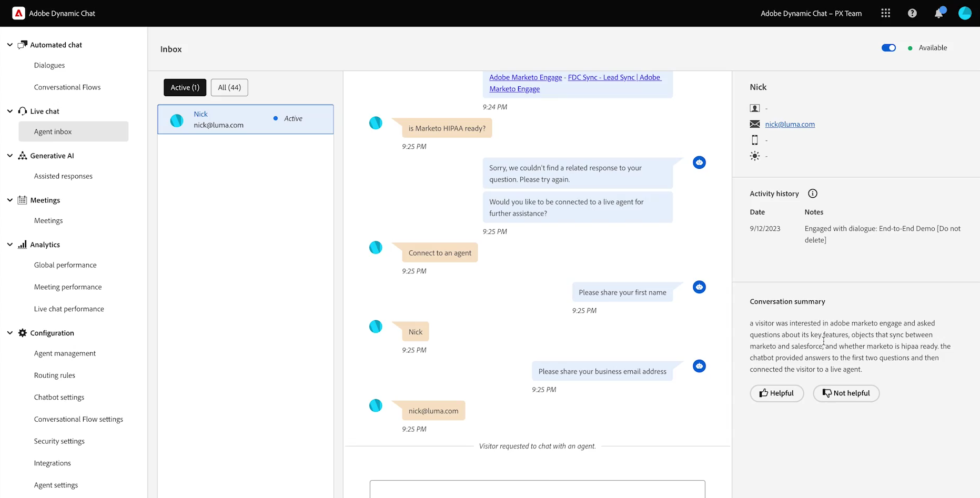Switch to the Active (1) tab
Image resolution: width=980 pixels, height=498 pixels.
click(185, 87)
